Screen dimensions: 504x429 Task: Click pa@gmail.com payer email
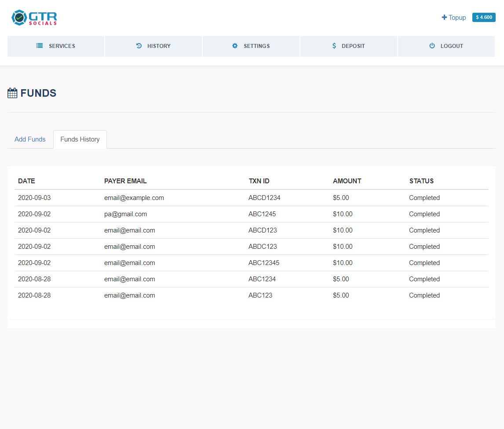tap(125, 214)
